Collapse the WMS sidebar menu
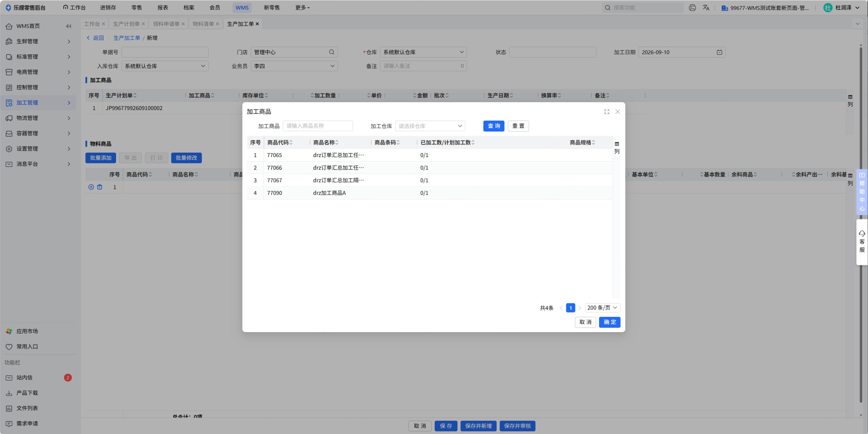Viewport: 868px width, 434px height. [69, 26]
